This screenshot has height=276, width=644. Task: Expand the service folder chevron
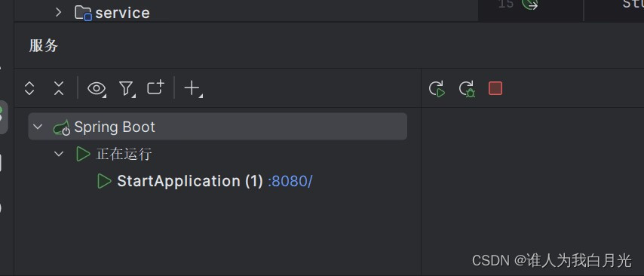pyautogui.click(x=58, y=12)
